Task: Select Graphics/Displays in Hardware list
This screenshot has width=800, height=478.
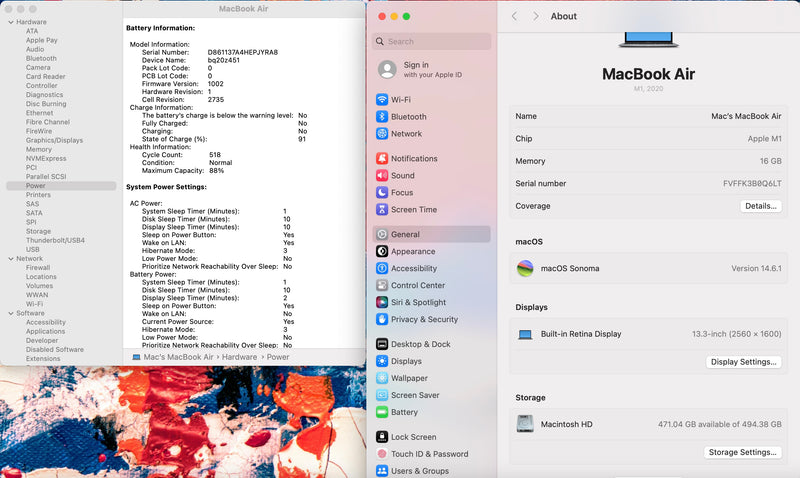Action: coord(54,140)
